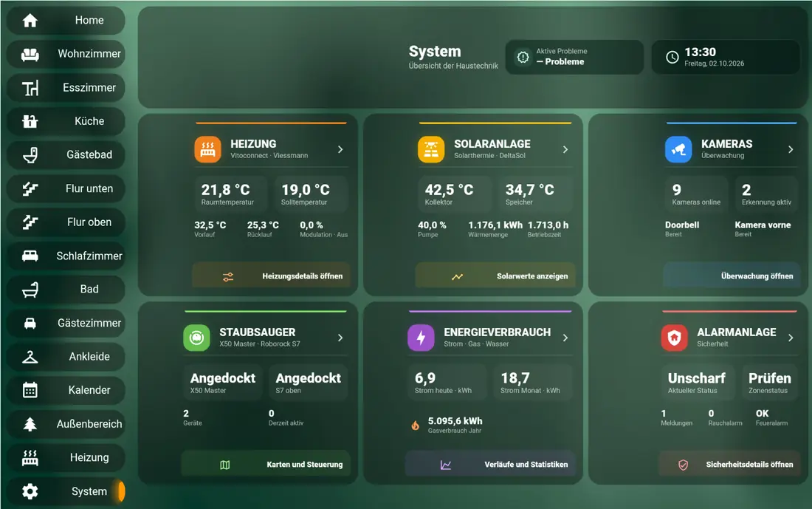Click the Küche icon in sidebar

(30, 121)
